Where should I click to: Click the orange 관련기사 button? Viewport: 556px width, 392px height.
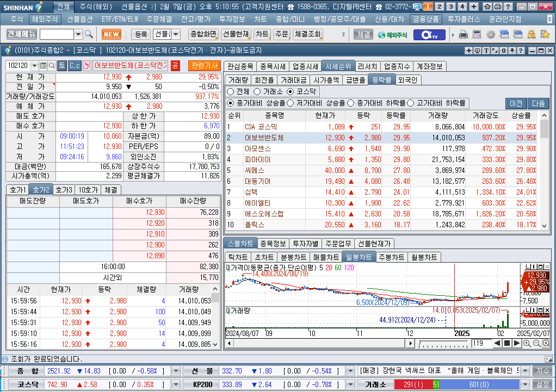204,66
